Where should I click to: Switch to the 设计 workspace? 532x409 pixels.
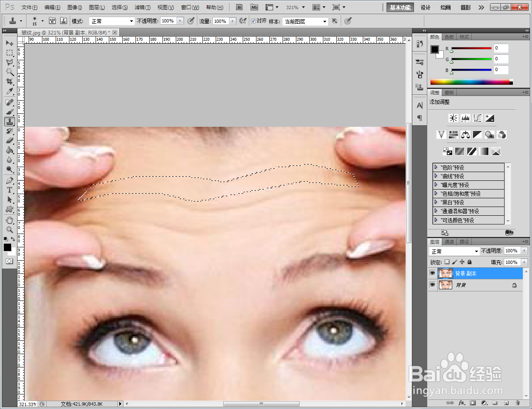tap(426, 7)
